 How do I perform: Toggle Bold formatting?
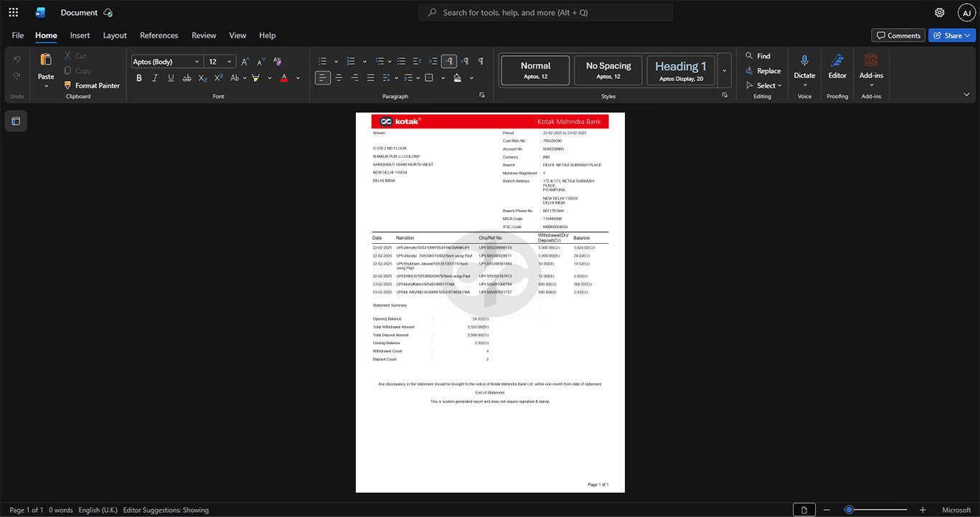[139, 78]
